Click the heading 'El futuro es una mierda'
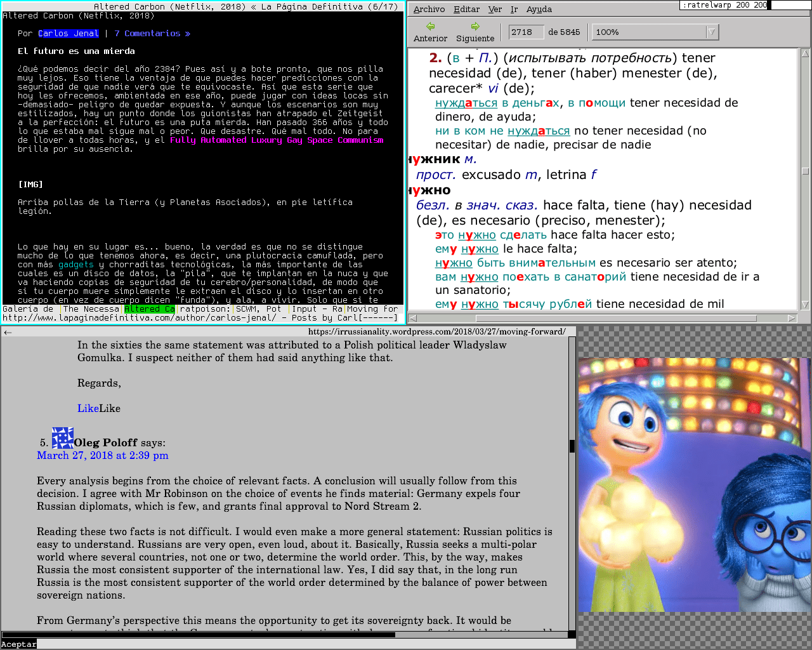 [76, 51]
